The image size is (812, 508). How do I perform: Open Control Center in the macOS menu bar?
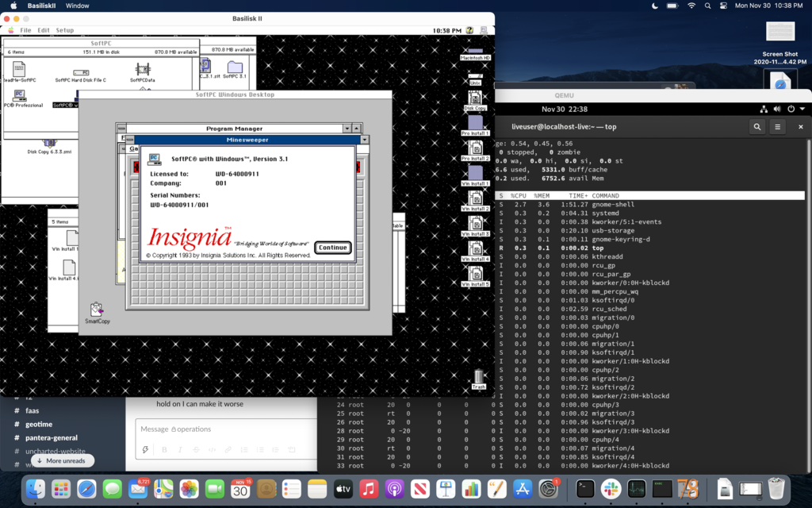(723, 6)
